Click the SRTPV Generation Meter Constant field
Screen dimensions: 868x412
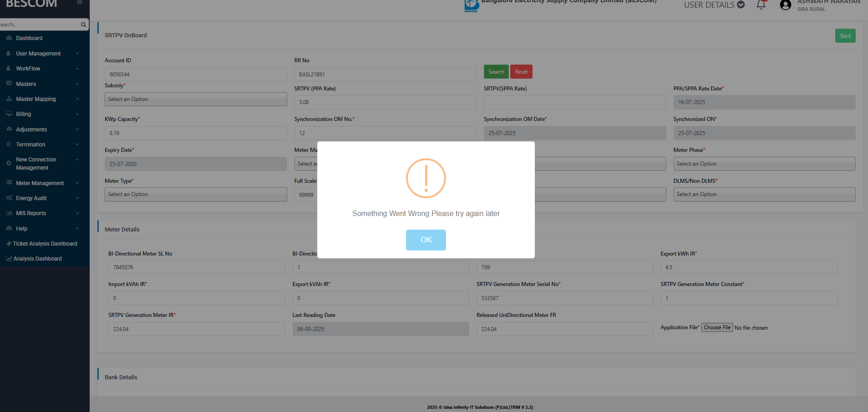(749, 298)
